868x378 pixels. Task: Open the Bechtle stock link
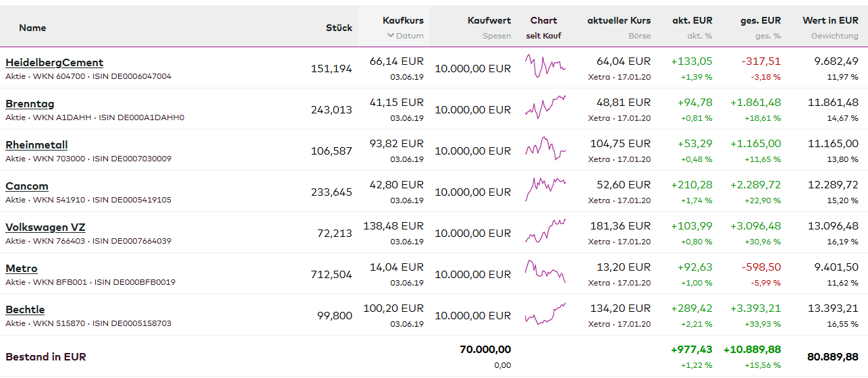[25, 310]
